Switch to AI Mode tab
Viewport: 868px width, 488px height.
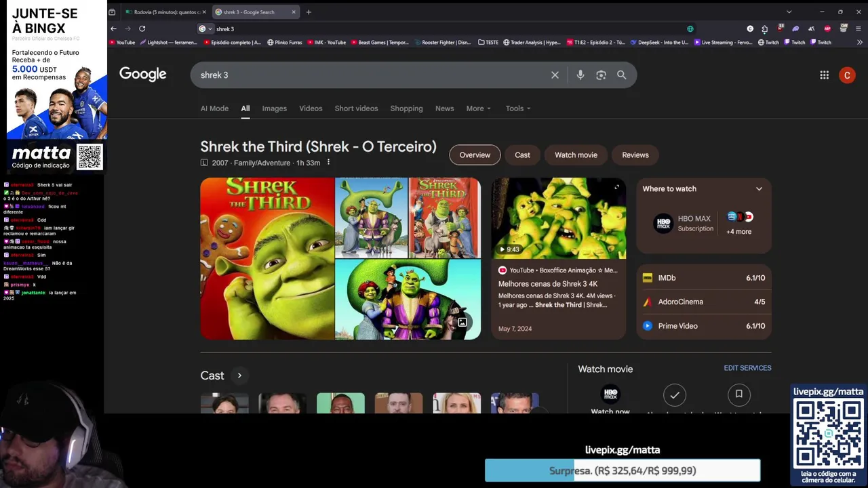point(214,108)
